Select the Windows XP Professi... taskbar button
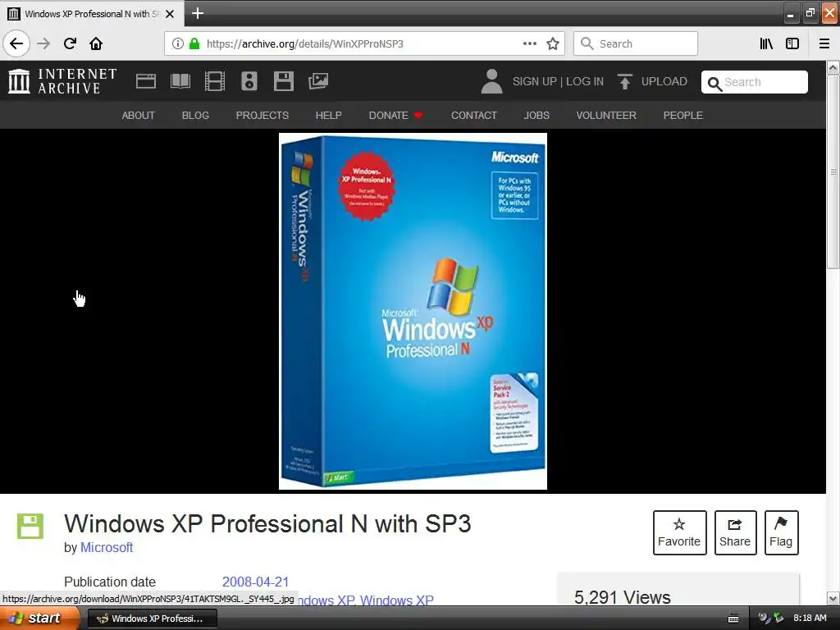 pyautogui.click(x=152, y=619)
